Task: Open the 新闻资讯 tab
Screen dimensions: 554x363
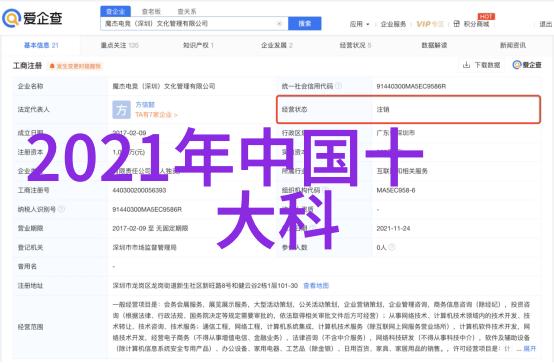Action: [513, 45]
